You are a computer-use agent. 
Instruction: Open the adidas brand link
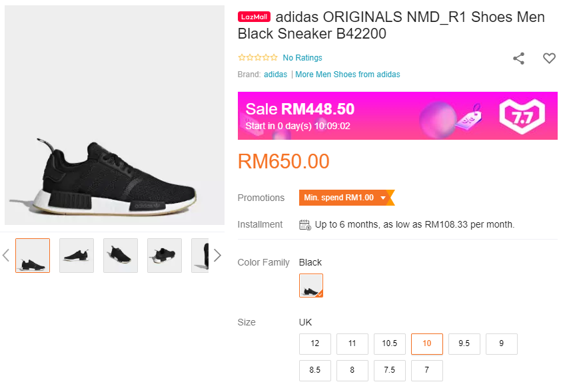point(275,75)
